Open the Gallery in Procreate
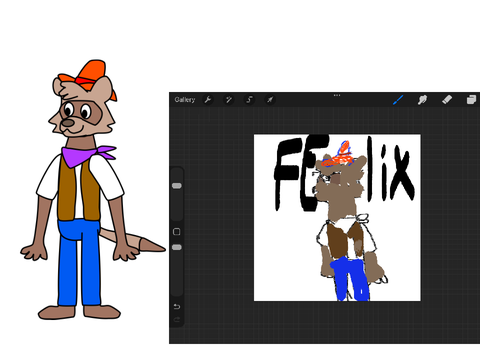 tap(184, 100)
